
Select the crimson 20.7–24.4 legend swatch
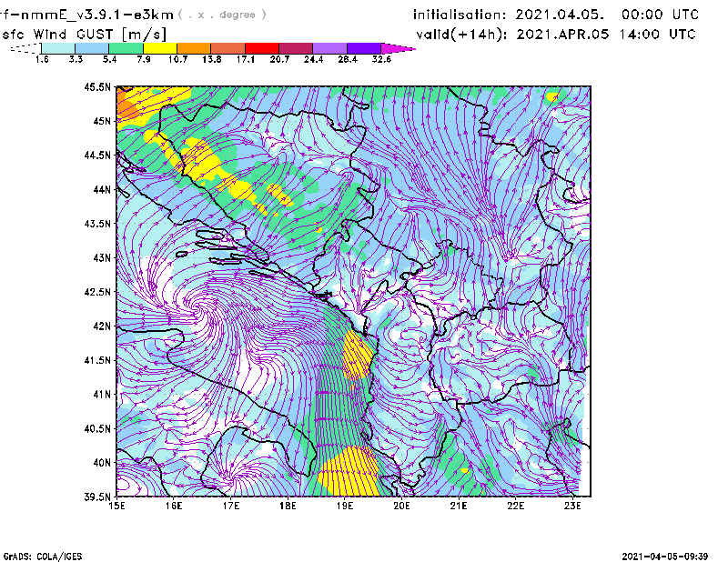point(296,48)
